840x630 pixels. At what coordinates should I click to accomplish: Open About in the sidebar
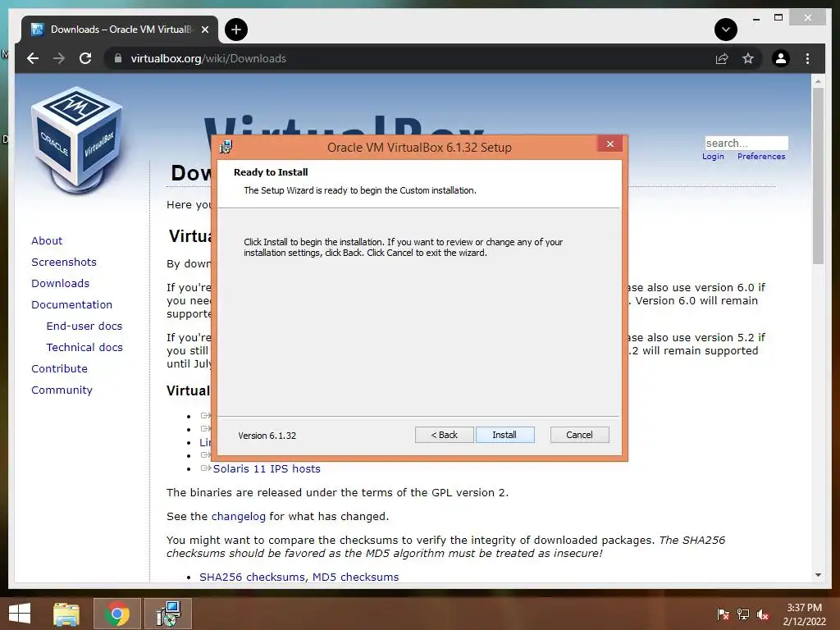coord(47,240)
